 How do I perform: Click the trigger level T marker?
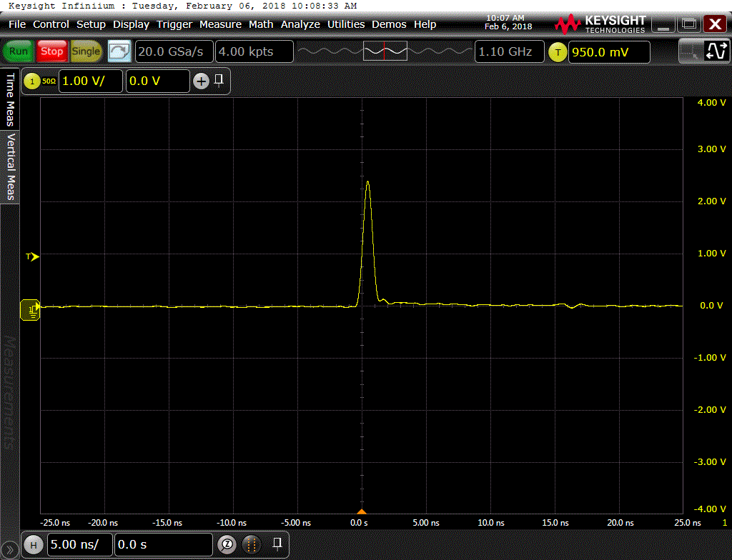click(32, 256)
